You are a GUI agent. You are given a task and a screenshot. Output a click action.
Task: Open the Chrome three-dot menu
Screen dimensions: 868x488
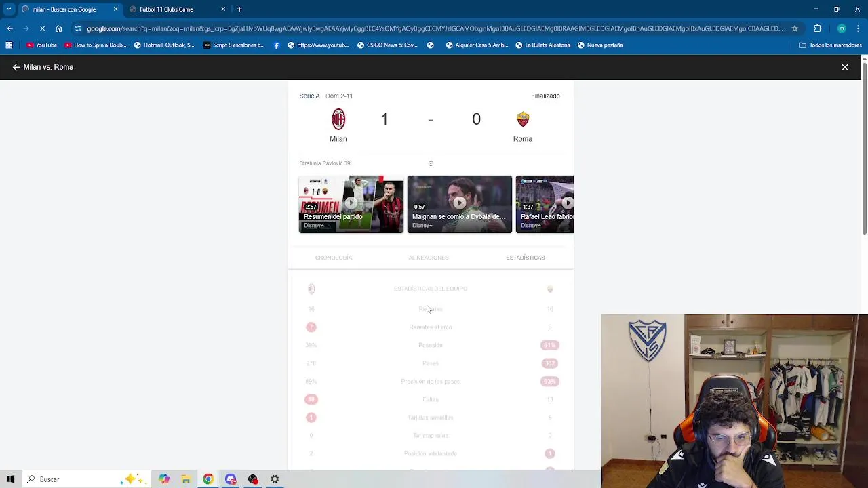coord(858,28)
